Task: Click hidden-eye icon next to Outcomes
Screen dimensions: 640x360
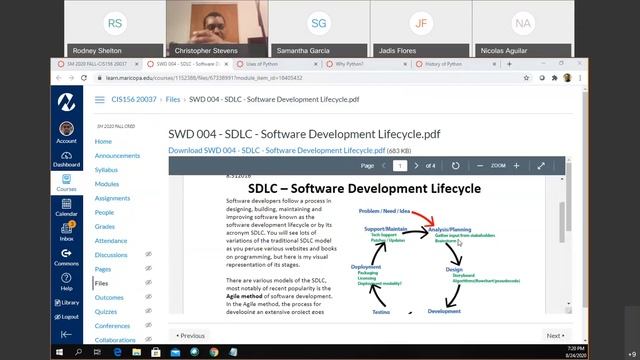Action: pos(149,297)
